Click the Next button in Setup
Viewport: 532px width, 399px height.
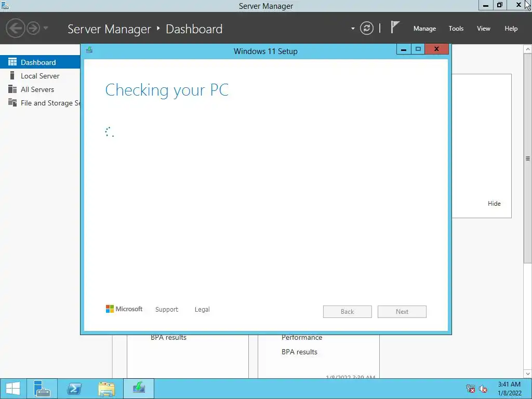402,312
